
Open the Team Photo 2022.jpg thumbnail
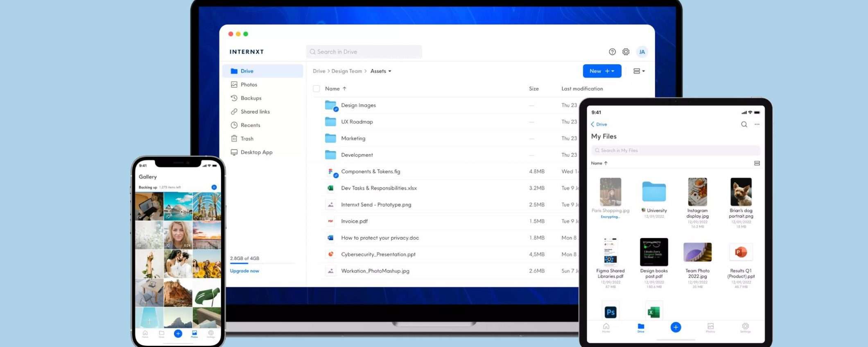coord(697,252)
